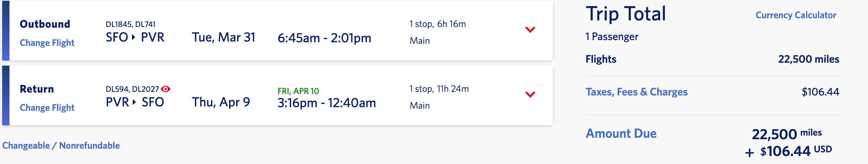Select the Outbound flight card heading

click(x=45, y=24)
